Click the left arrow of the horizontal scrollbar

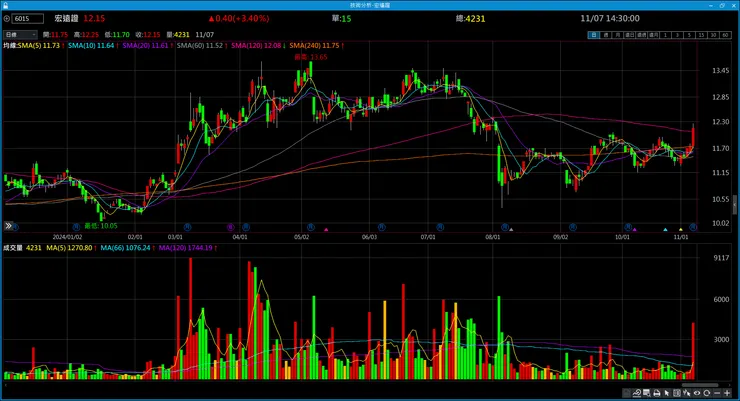click(6, 385)
